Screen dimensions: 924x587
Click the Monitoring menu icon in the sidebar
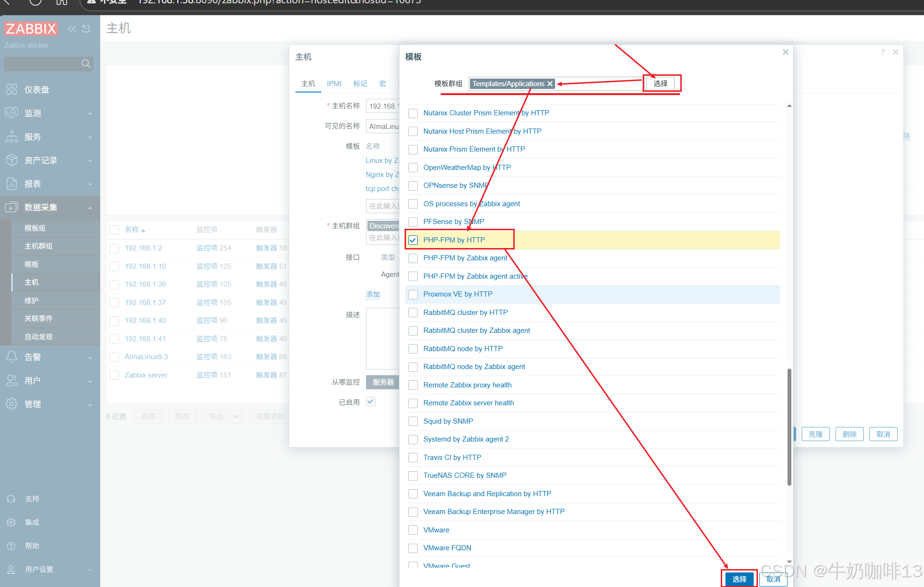pos(12,113)
